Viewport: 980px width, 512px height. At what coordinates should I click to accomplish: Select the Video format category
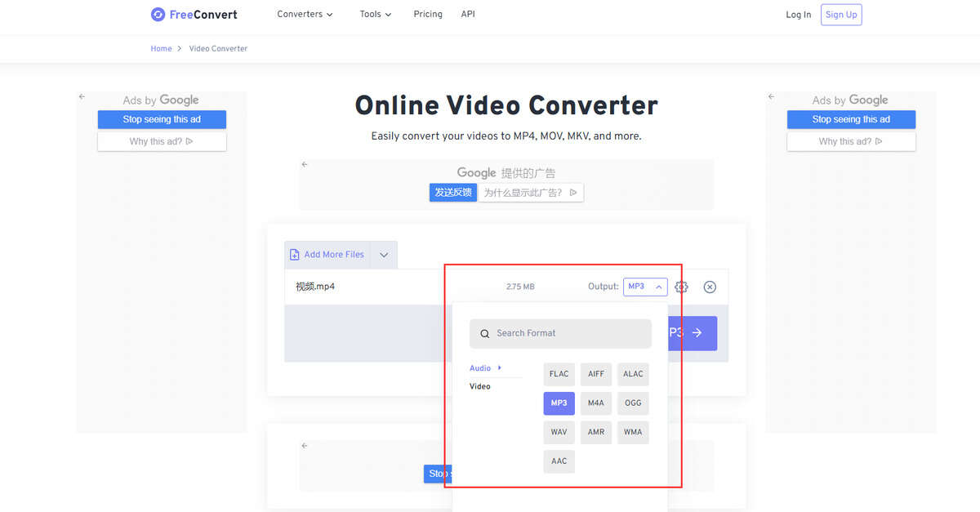(480, 386)
